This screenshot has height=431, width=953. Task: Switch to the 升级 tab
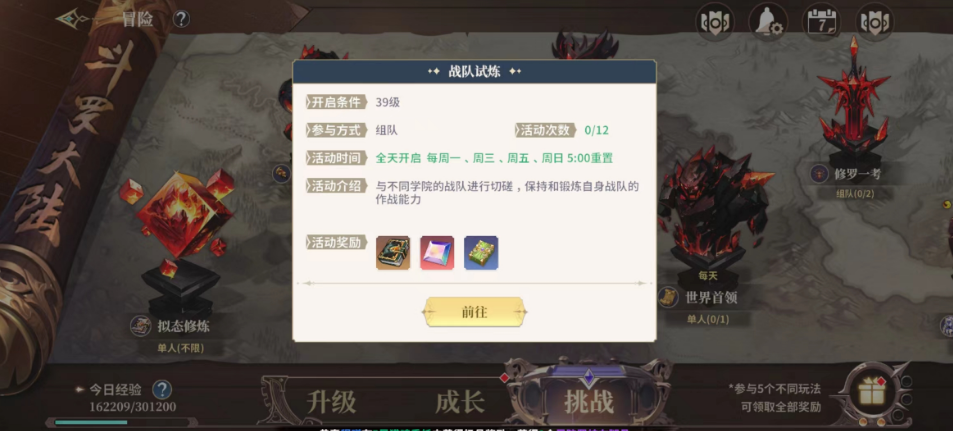coord(331,401)
